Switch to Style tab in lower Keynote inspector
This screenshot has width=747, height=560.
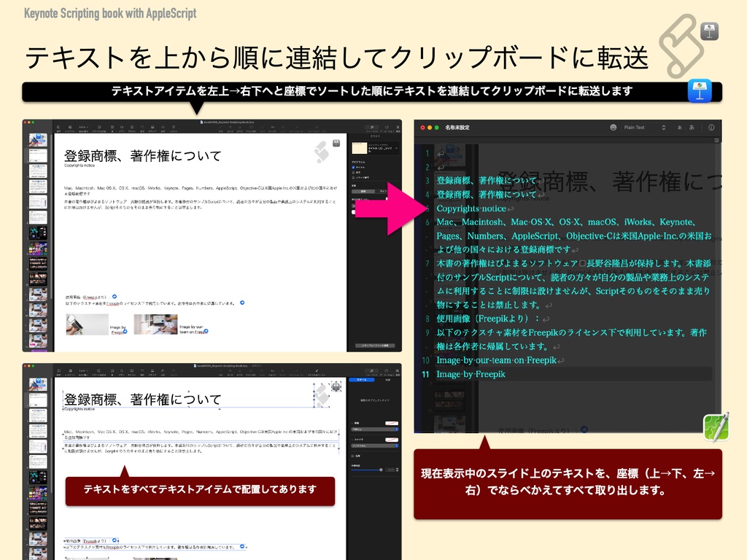click(362, 379)
